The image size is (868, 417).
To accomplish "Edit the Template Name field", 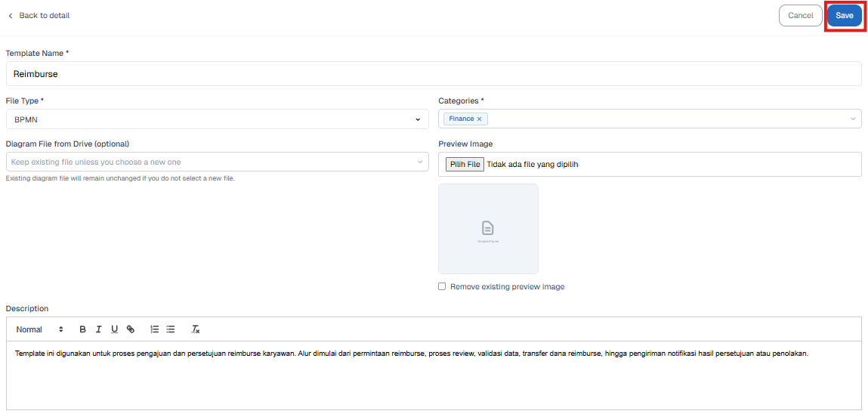I will click(434, 73).
